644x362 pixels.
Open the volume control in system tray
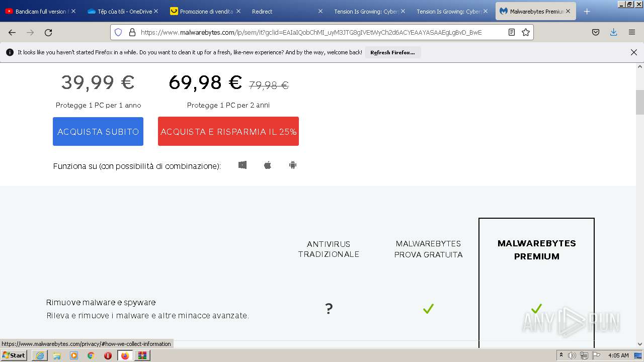coord(572,355)
